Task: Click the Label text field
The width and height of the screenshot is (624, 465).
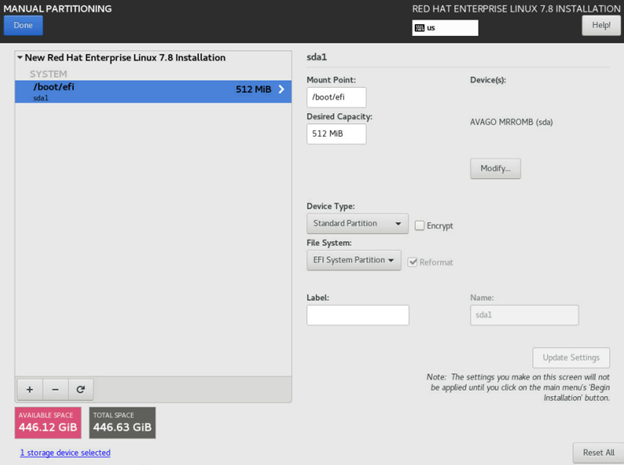Action: 357,315
